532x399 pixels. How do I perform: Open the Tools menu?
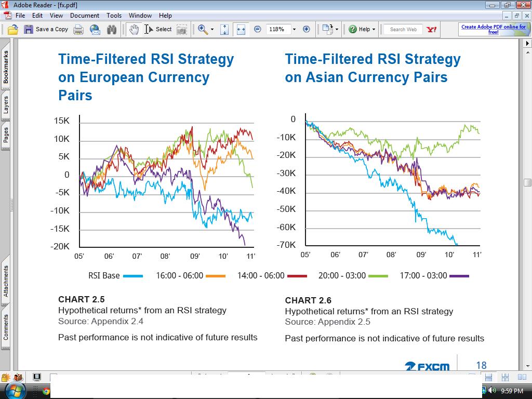coord(114,16)
